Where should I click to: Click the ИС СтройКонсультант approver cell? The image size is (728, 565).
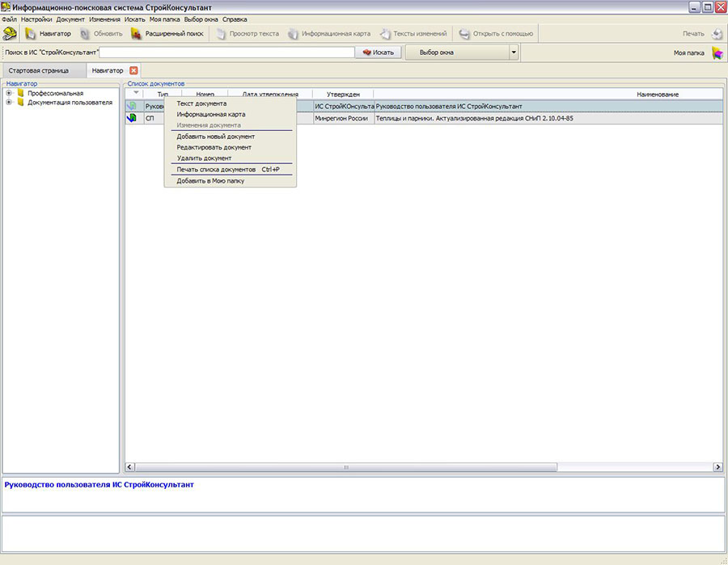pyautogui.click(x=344, y=106)
